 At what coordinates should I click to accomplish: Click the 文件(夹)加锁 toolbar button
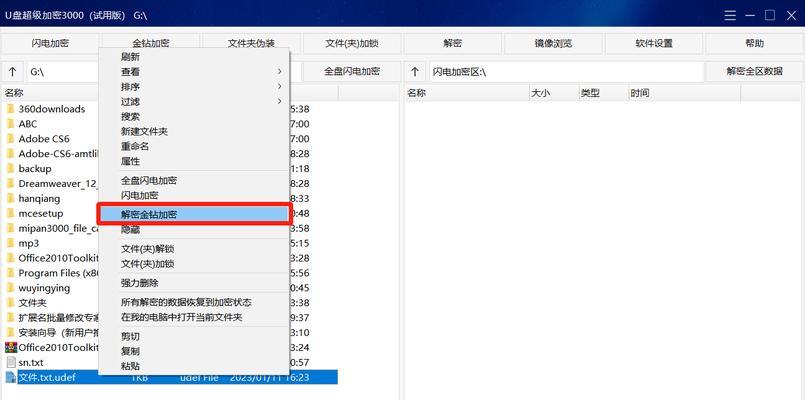352,44
